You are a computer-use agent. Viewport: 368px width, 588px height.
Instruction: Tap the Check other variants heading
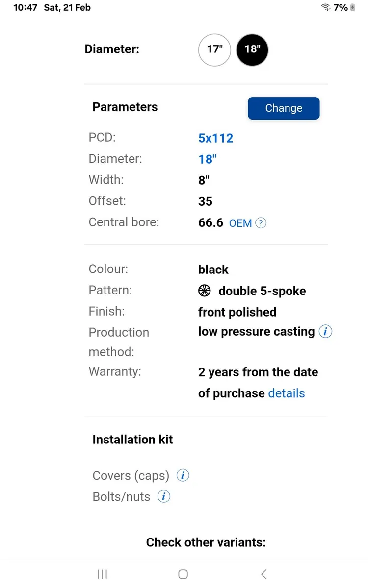pos(206,542)
